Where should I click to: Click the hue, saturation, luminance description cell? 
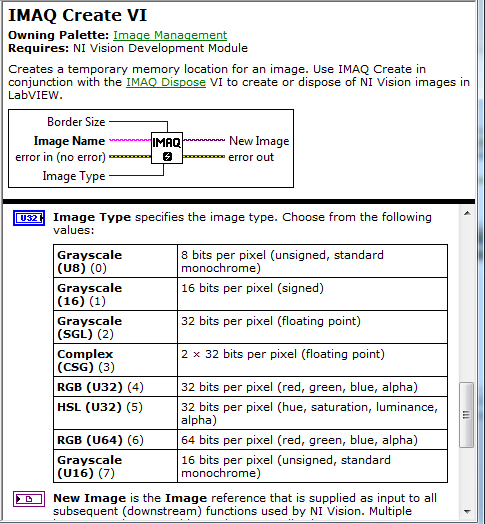click(313, 413)
